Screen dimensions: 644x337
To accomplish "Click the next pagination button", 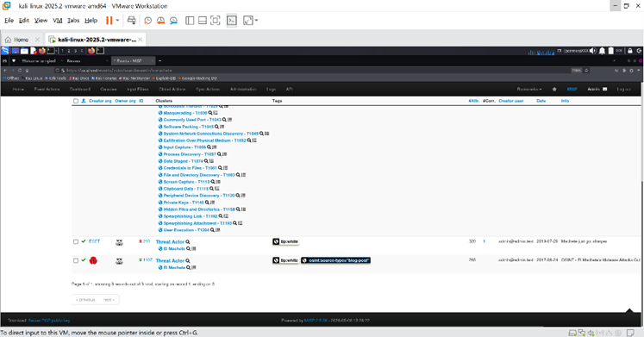I will click(x=109, y=300).
